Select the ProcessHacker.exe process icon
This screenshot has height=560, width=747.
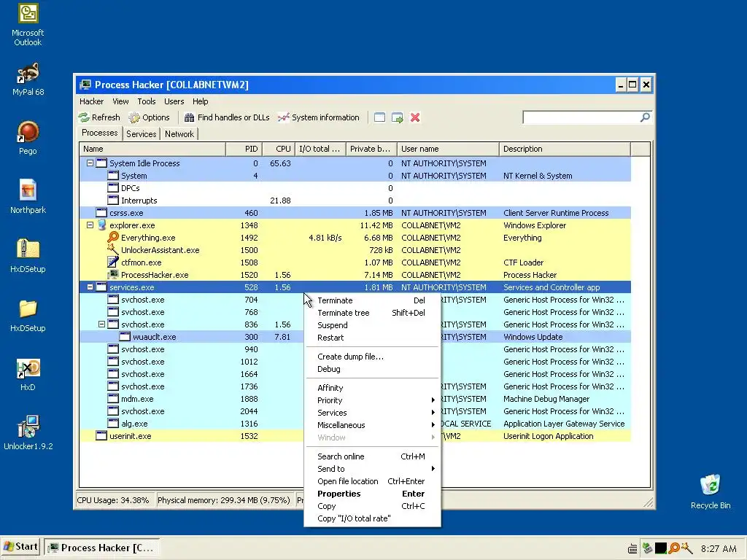pos(113,275)
